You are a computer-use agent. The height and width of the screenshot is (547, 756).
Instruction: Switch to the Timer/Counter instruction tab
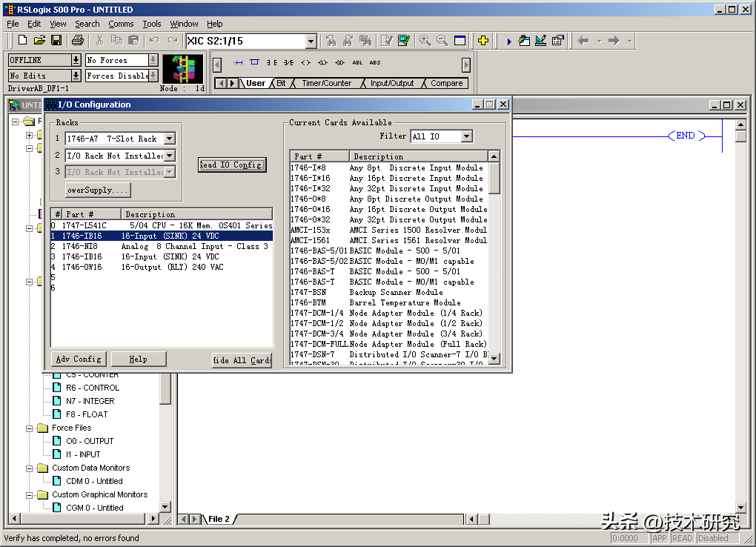[326, 83]
